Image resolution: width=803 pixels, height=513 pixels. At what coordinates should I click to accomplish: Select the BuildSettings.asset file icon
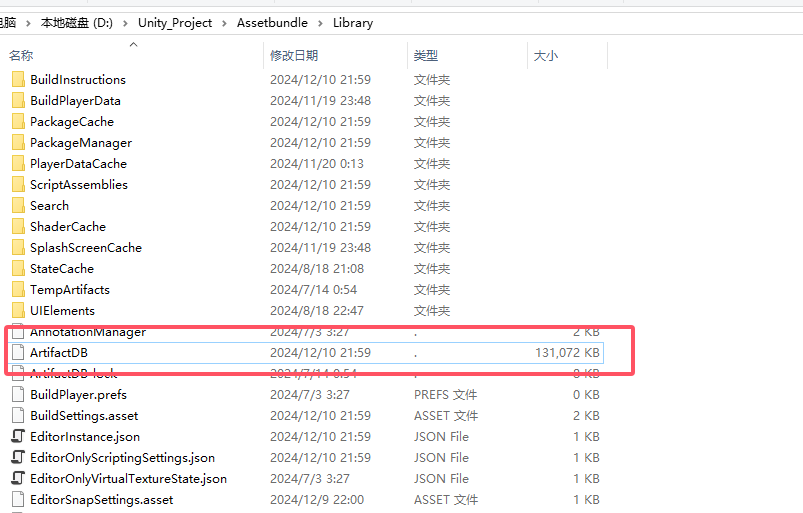[17, 415]
